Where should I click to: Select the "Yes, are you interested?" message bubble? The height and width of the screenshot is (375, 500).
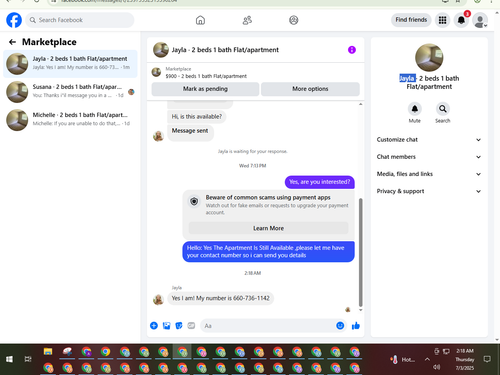(x=320, y=182)
